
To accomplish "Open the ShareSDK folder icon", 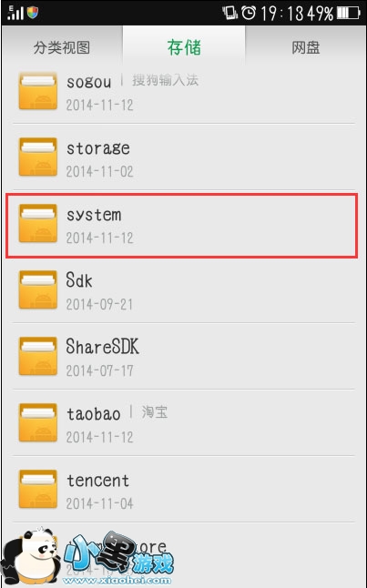I will (38, 356).
